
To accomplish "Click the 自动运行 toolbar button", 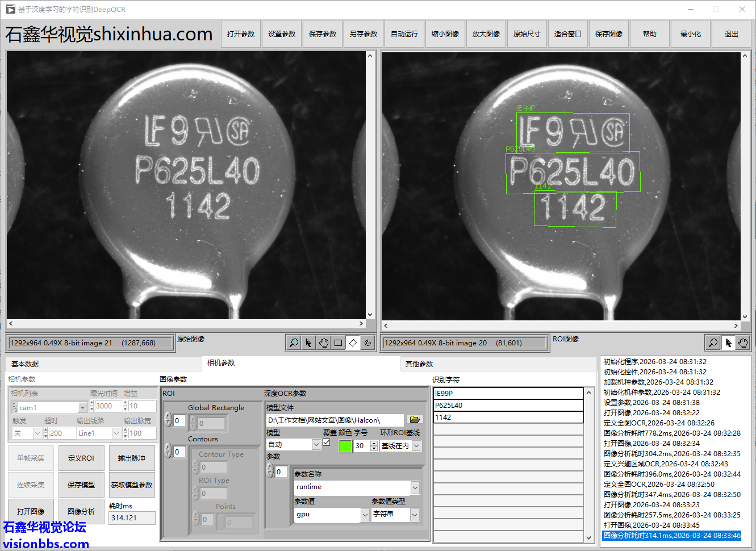I will pos(404,34).
